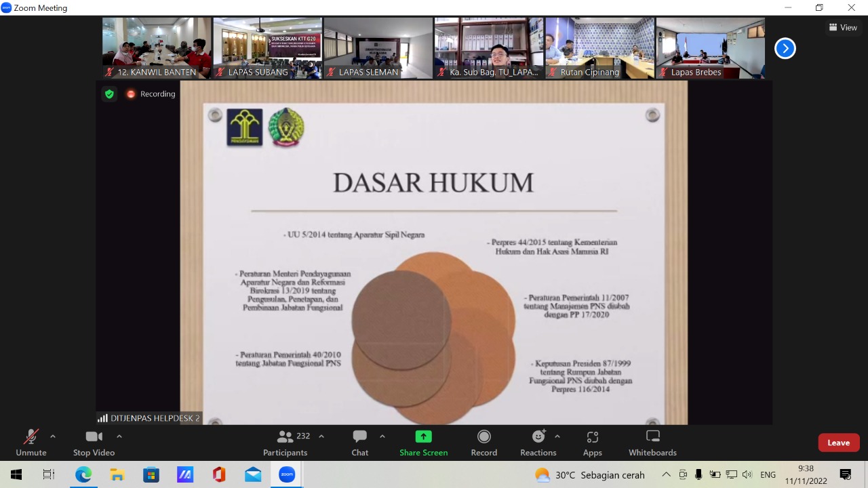Expand the Chat options arrow

[382, 436]
